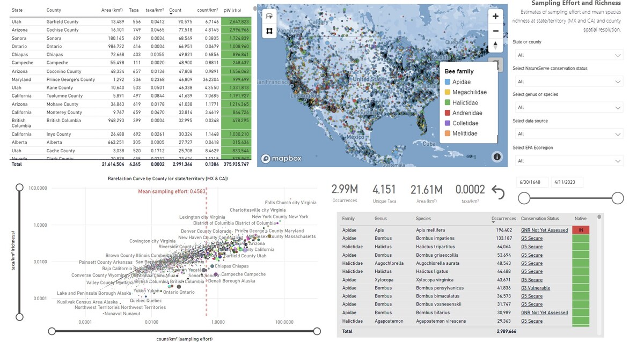Screen dimensions: 644x342
Task: Click the reset undo arrow icon
Action: (498, 192)
